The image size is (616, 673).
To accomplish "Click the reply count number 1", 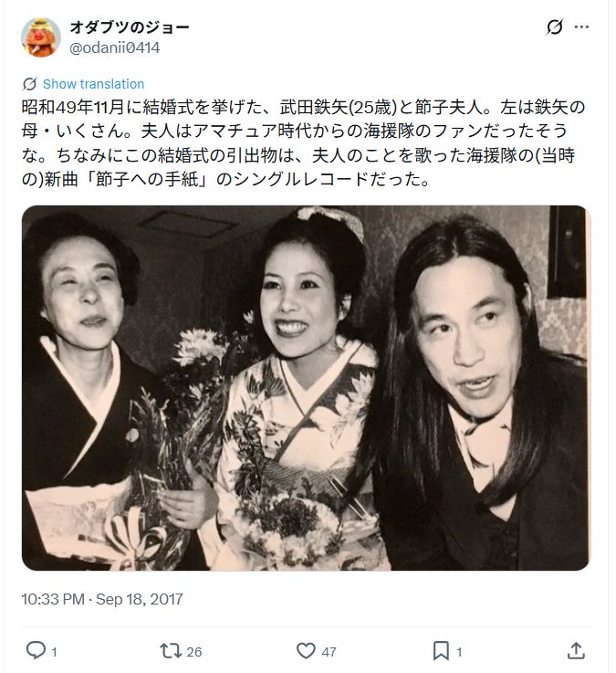I will click(x=54, y=652).
